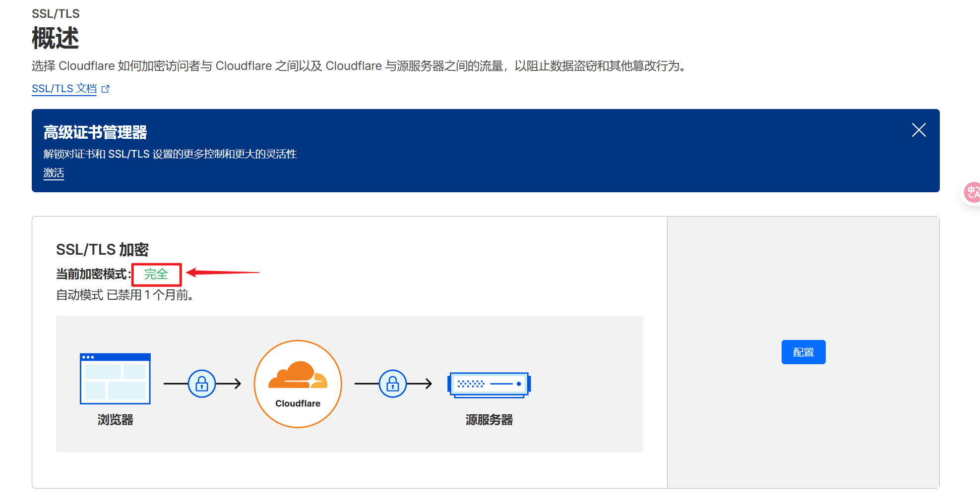Click the orange Cloudflare cloud logo
The image size is (980, 499).
(x=298, y=376)
